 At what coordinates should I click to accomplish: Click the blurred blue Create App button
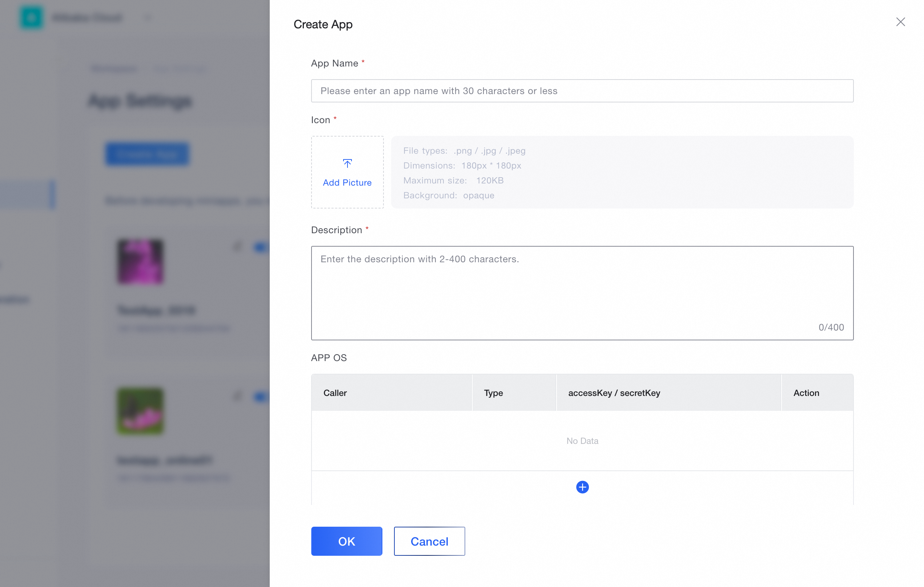pyautogui.click(x=147, y=154)
